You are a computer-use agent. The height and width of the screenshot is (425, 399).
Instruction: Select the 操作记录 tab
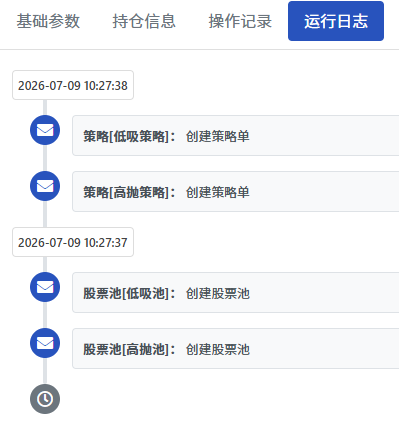point(240,21)
